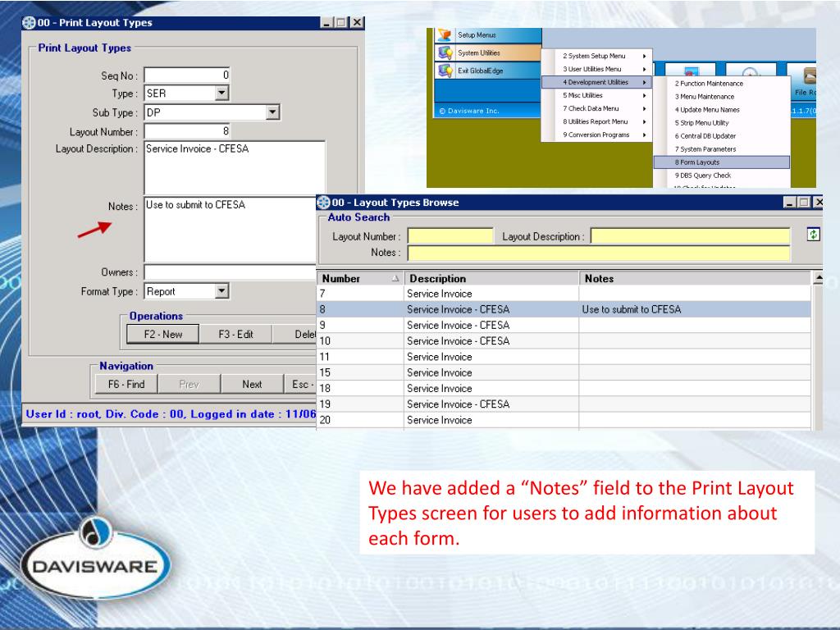Select row 9 Service Invoice - CFESA

tap(564, 325)
